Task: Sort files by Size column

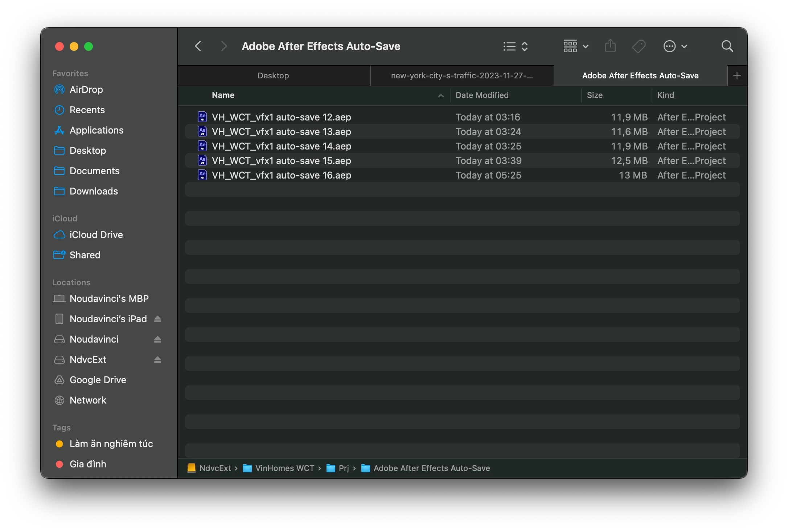Action: 595,95
